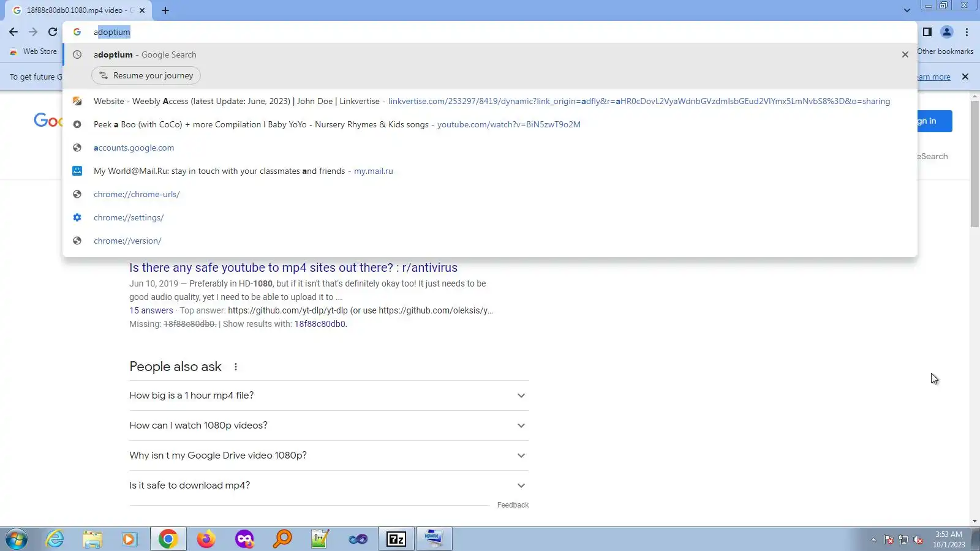Open the Chrome profile avatar menu
The height and width of the screenshot is (551, 980).
[x=947, y=32]
